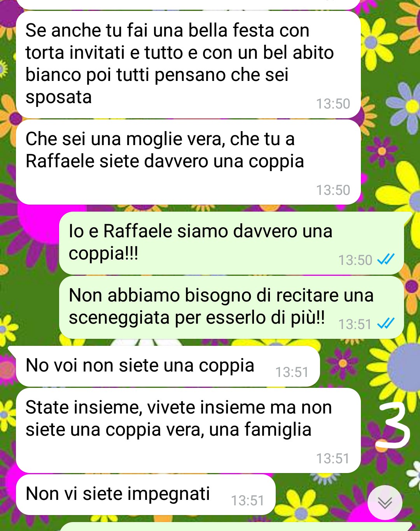Tap 13:50 timestamp under 'Raffaele siete davvero' message
The height and width of the screenshot is (531, 420).
(333, 190)
